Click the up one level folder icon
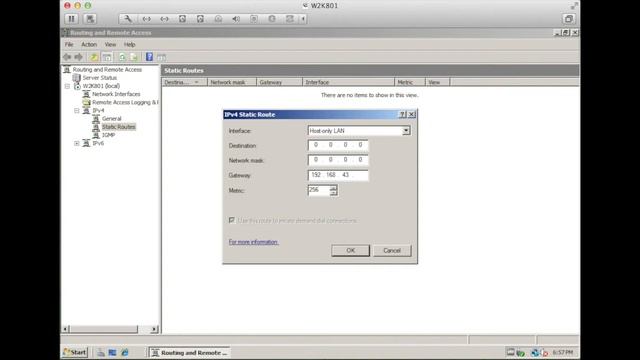640x360 pixels. click(x=94, y=57)
